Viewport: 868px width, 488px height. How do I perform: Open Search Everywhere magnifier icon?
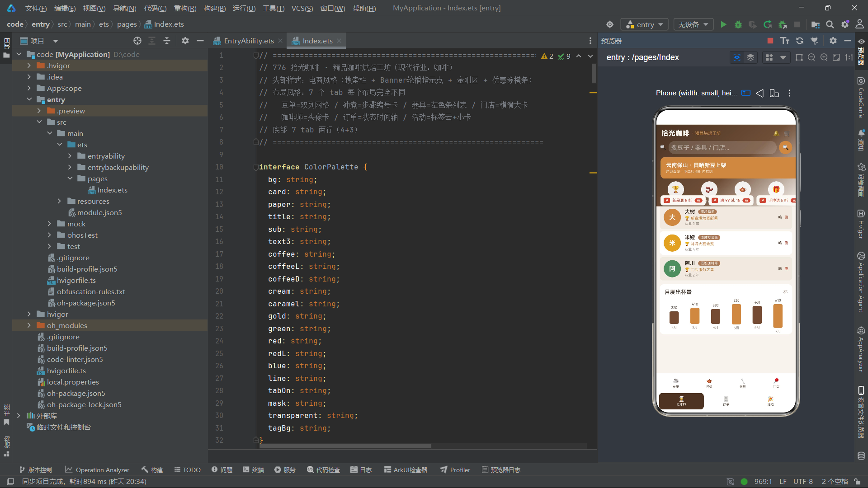[830, 24]
